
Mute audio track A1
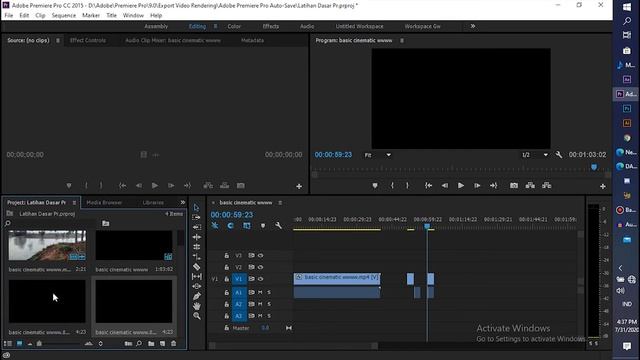pyautogui.click(x=260, y=292)
